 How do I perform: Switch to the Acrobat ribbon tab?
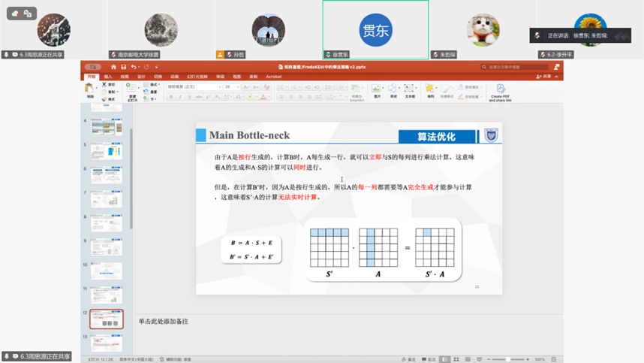[273, 76]
